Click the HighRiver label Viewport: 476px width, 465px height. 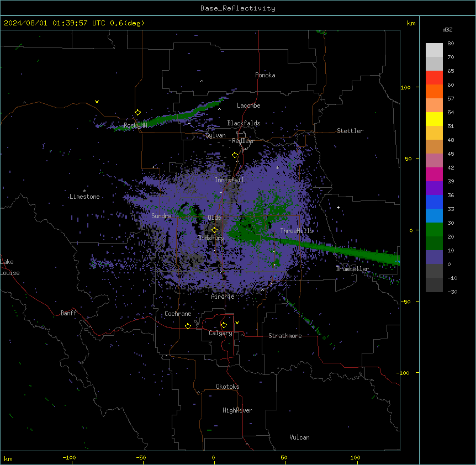(237, 410)
